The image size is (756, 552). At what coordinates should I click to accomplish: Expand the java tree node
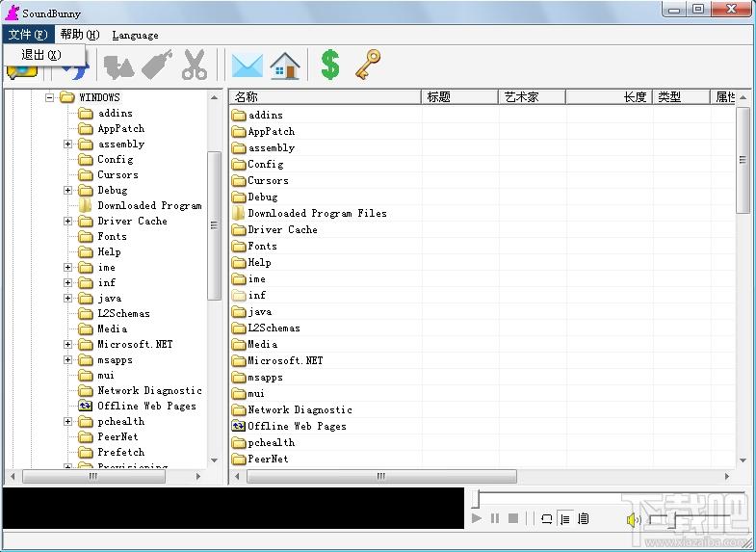(67, 299)
